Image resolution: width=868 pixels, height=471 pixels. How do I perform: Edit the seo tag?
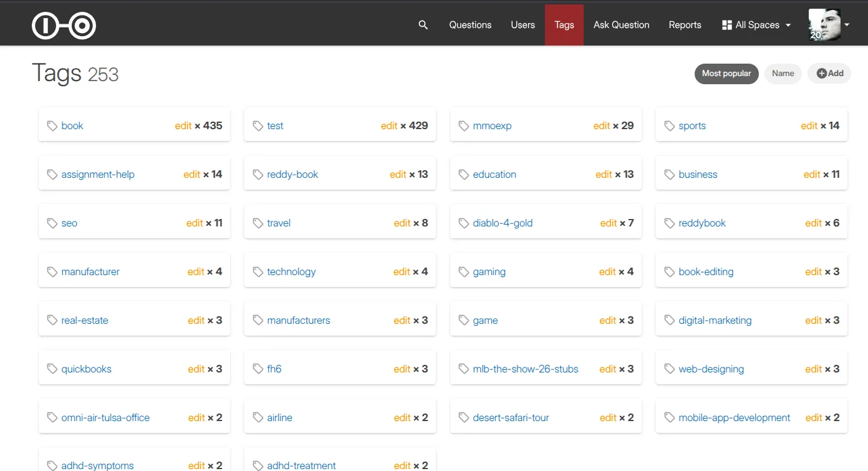click(x=195, y=223)
